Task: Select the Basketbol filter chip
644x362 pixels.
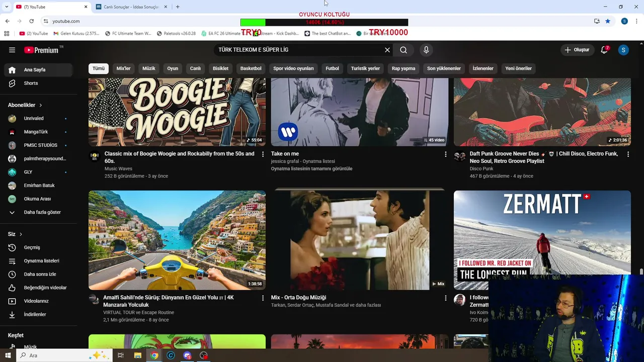Action: [x=251, y=68]
